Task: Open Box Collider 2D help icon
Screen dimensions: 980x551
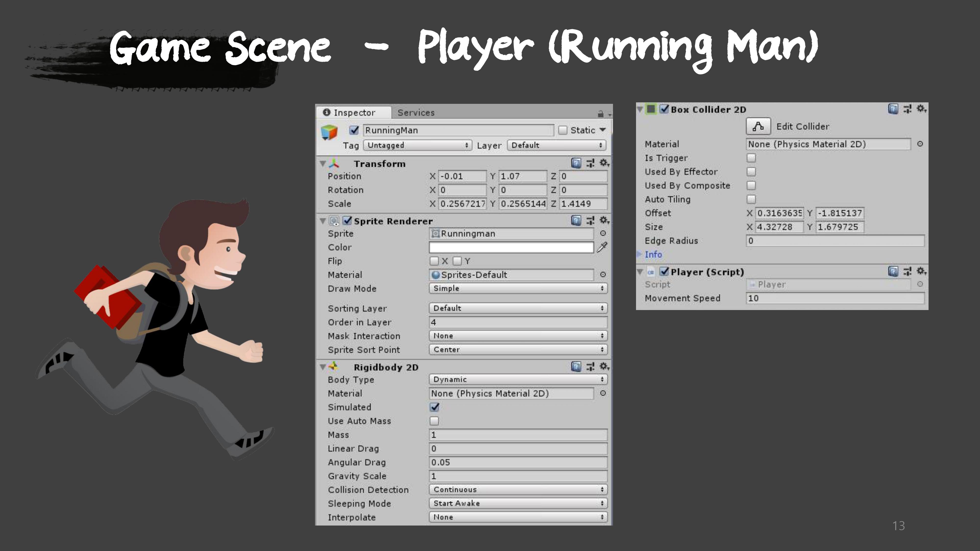Action: (x=893, y=109)
